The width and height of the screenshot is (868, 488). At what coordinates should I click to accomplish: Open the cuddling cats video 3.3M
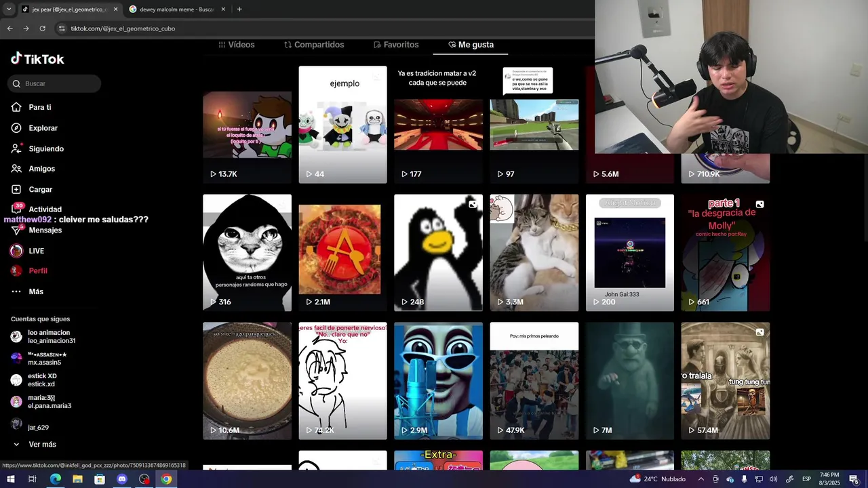click(534, 253)
